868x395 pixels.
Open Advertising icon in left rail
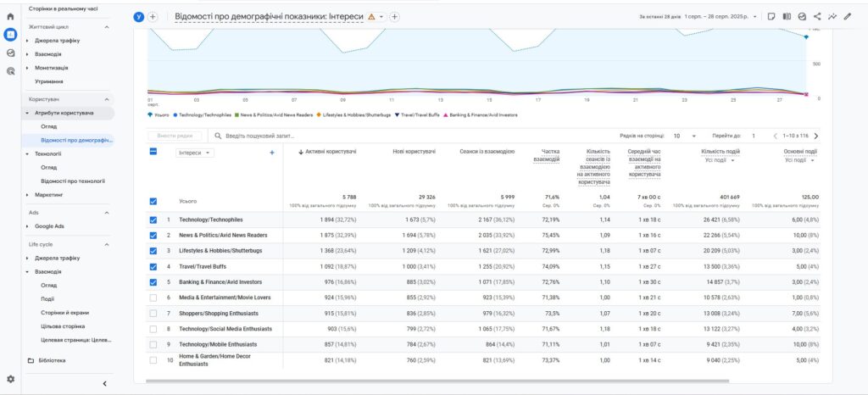pos(10,71)
